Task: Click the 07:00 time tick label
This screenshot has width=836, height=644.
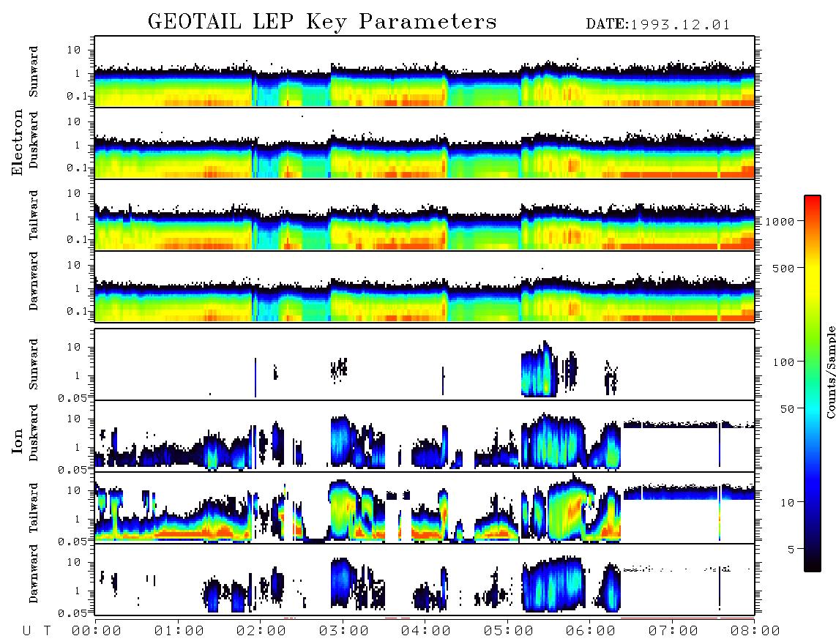Action: (x=673, y=632)
